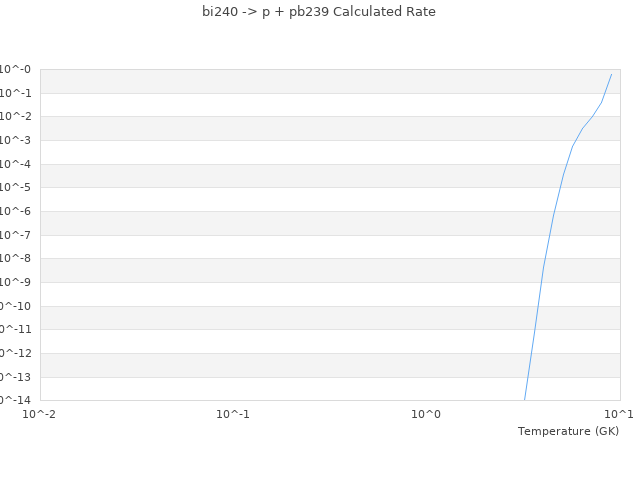Image resolution: width=640 pixels, height=480 pixels.
Task: Click the 10^-11 y-axis tick label
Action: click(16, 330)
